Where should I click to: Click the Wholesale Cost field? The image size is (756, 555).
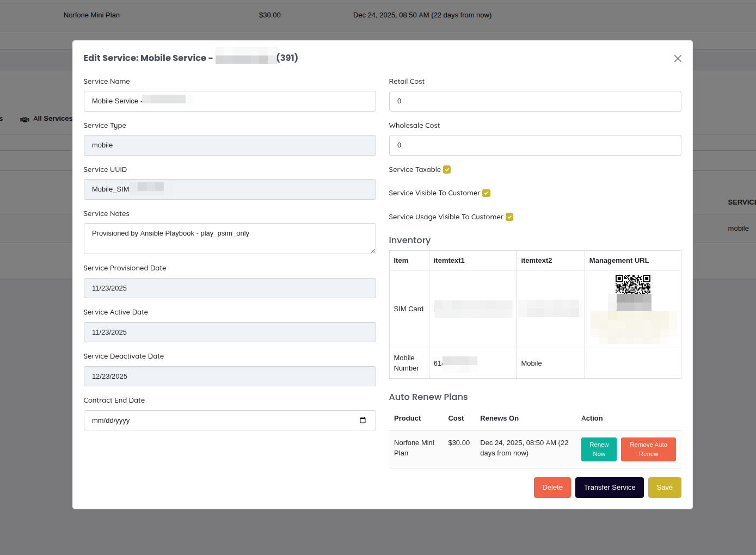pos(535,145)
